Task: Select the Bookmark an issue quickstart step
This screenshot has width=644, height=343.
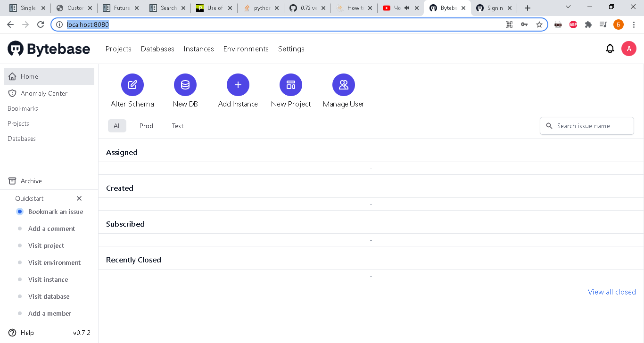Action: tap(55, 212)
